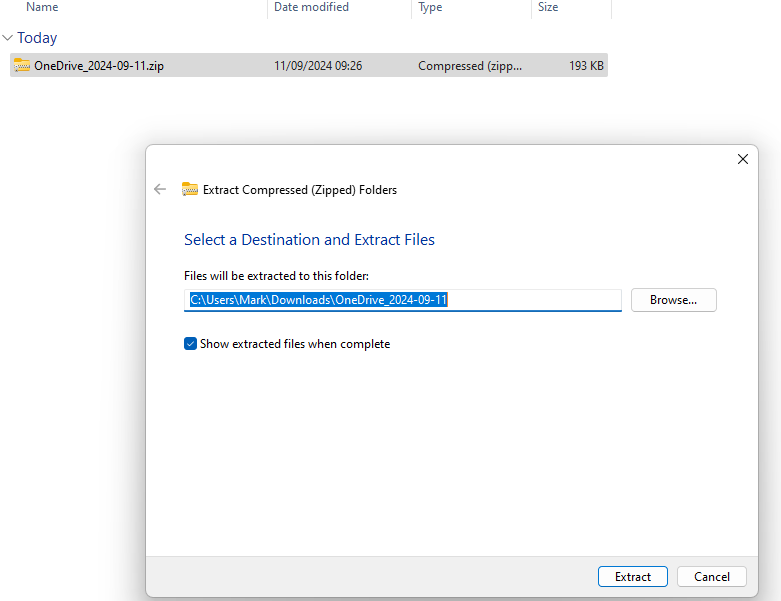This screenshot has height=601, width=781.
Task: Click the 11/09/2024 09:26 date cell
Action: [318, 66]
